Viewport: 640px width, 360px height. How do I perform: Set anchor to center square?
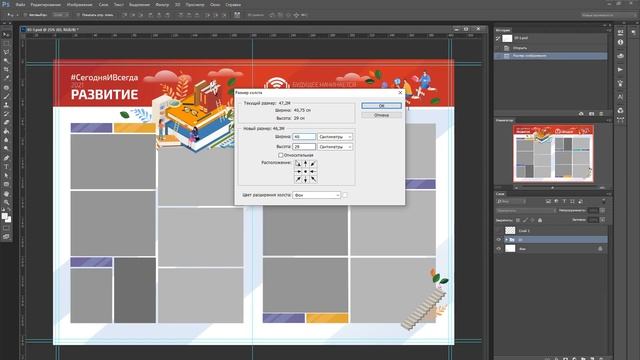pyautogui.click(x=305, y=171)
